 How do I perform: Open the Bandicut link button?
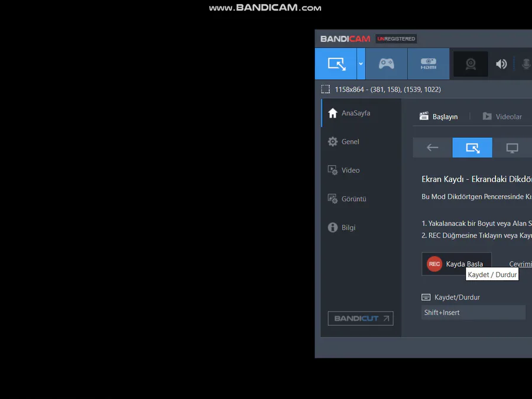tap(361, 318)
